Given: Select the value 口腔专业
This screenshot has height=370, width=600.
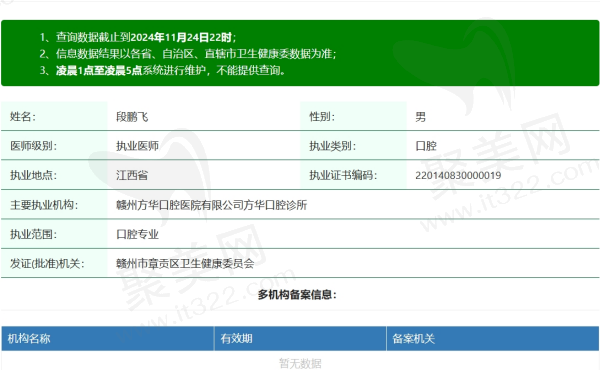Looking at the screenshot, I should pos(137,234).
